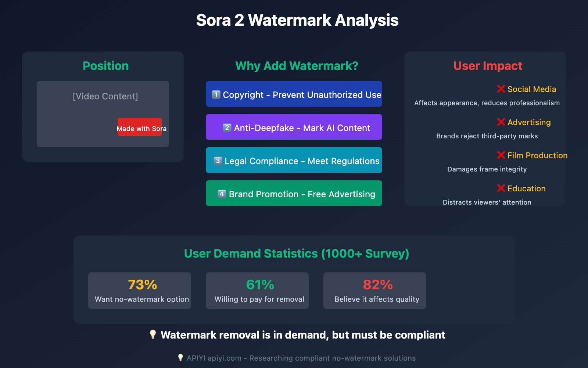Click the number 4 icon before Brand Promotion
This screenshot has width=588, height=368.
tap(222, 194)
